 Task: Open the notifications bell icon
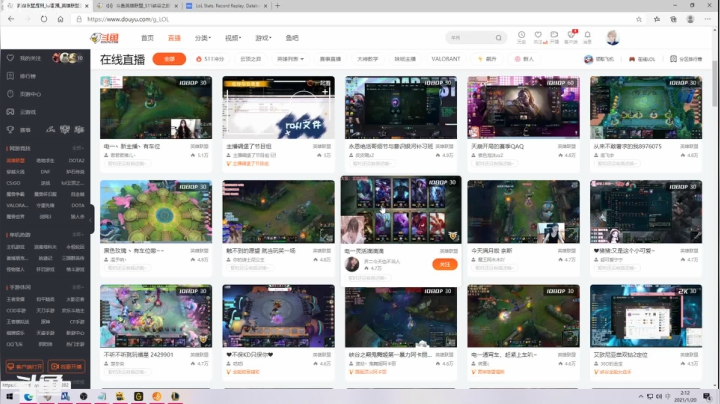point(587,35)
